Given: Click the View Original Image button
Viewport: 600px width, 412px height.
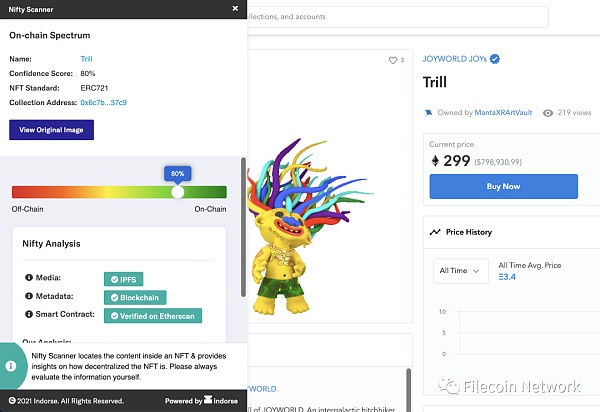Looking at the screenshot, I should (51, 130).
